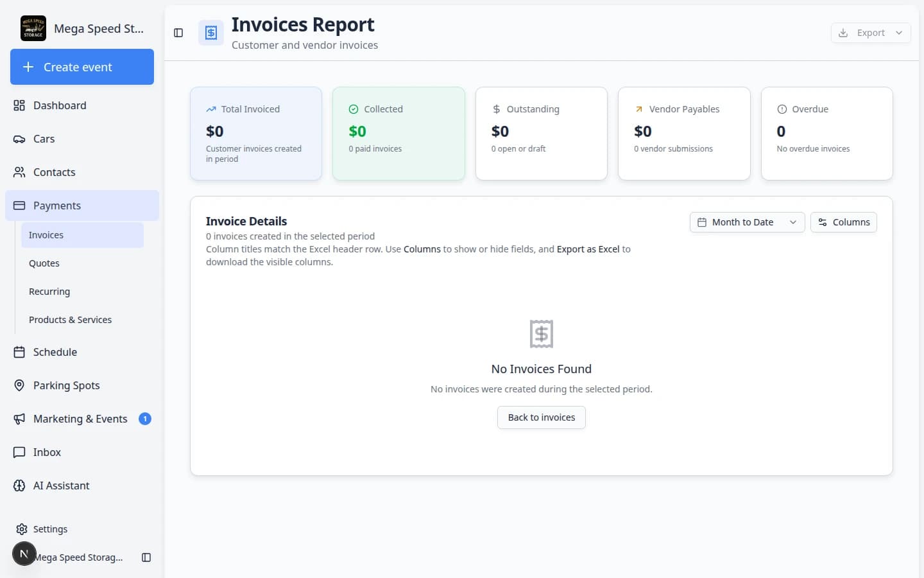Click the N user avatar
This screenshot has width=924, height=578.
pyautogui.click(x=24, y=554)
